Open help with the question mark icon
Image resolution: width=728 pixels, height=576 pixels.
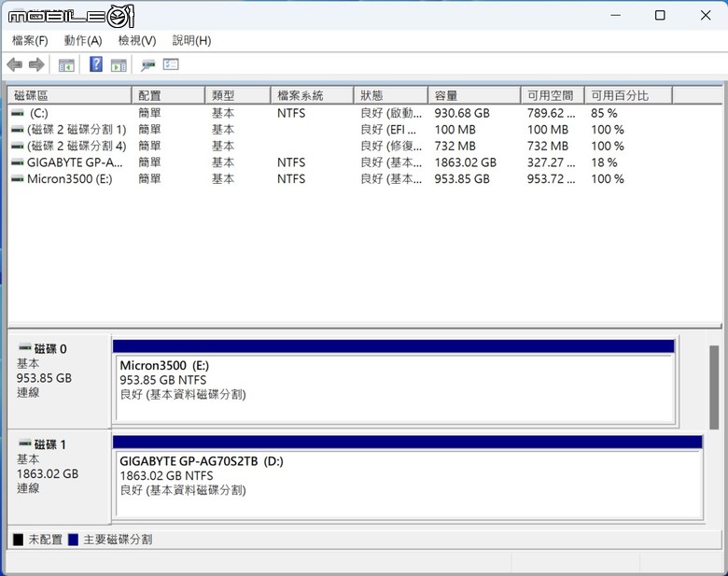pyautogui.click(x=96, y=64)
